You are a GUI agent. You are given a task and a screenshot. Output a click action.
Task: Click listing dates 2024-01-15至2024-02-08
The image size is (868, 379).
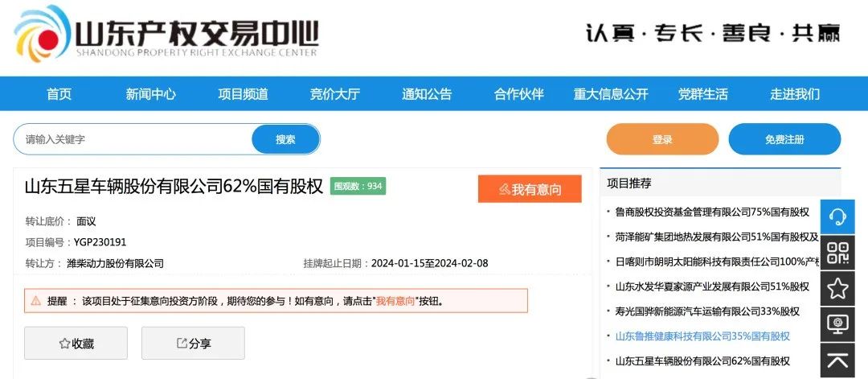[x=429, y=263]
